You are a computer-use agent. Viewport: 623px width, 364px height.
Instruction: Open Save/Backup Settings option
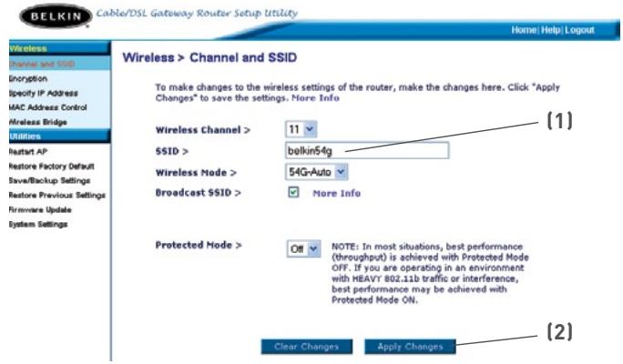click(x=49, y=180)
